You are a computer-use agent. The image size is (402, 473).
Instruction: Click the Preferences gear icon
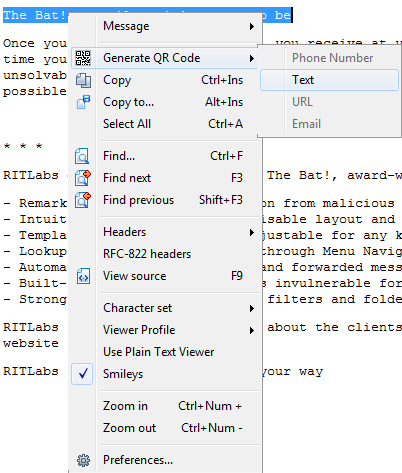pyautogui.click(x=83, y=460)
